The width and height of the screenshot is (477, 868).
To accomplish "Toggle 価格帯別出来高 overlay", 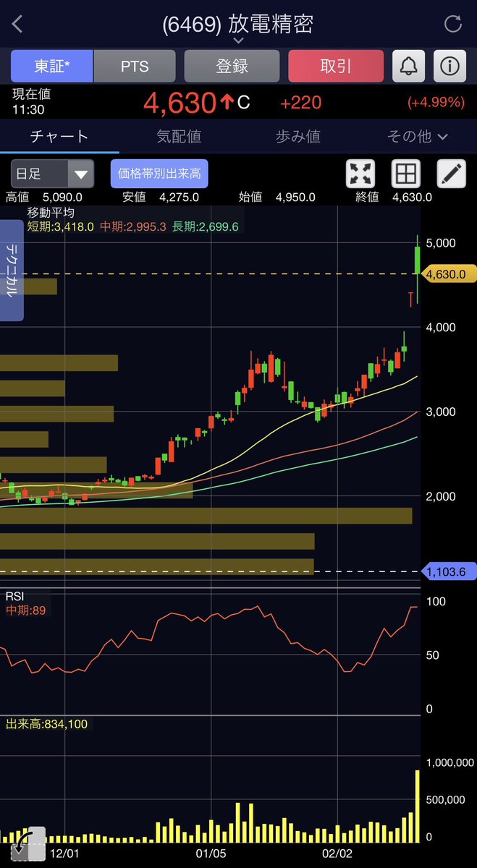I will (x=159, y=174).
